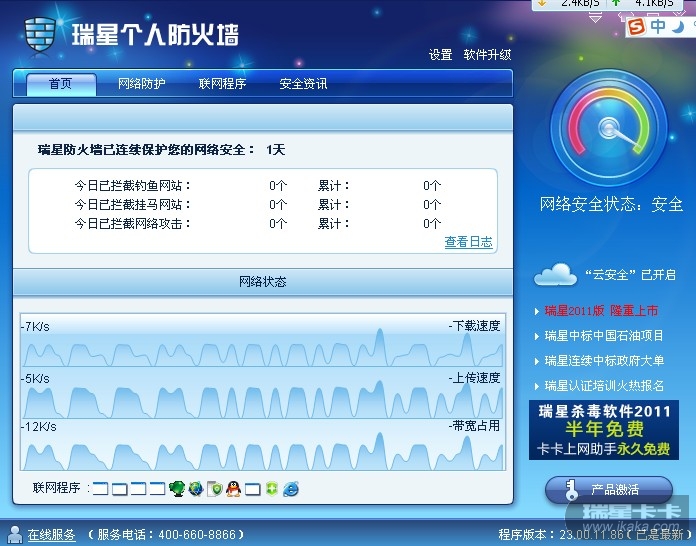This screenshot has width=696, height=546.
Task: Open the green cross shield program icon
Action: [272, 489]
